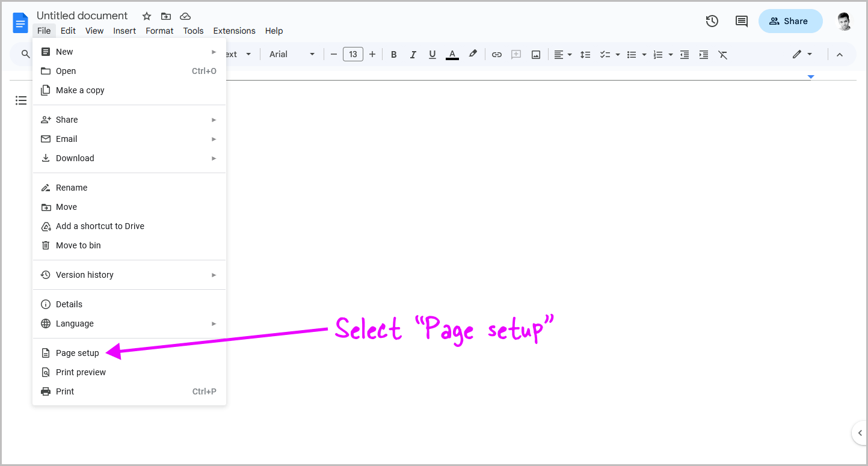Insert a link

[x=496, y=54]
